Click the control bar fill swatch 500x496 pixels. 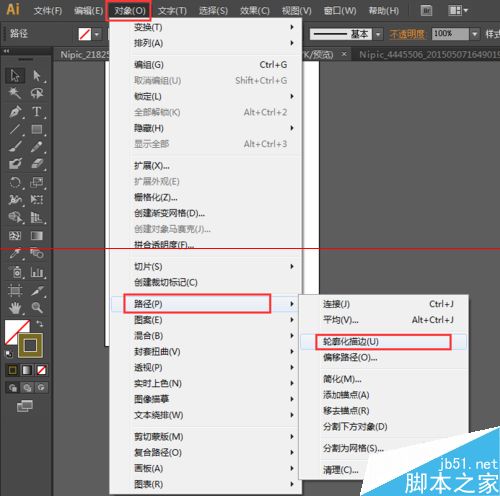85,34
